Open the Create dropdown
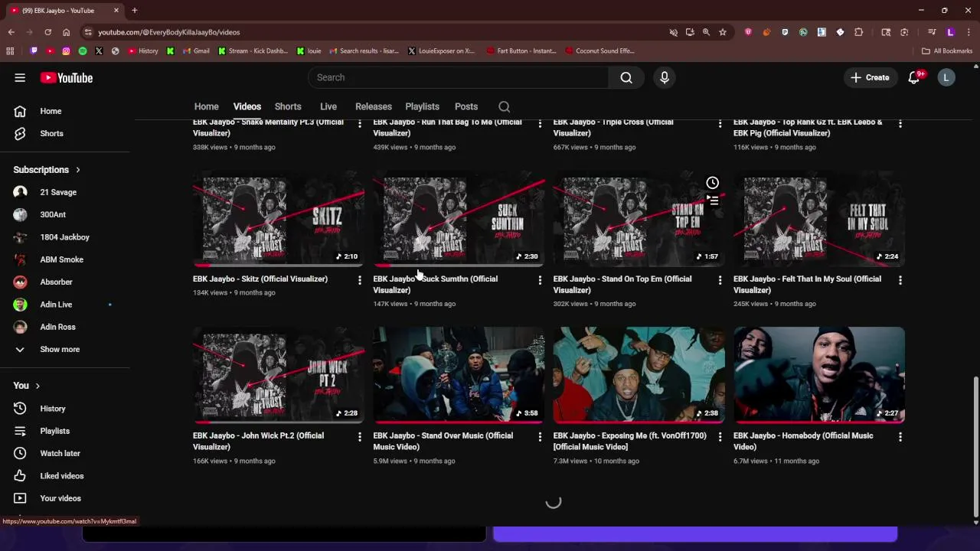980x551 pixels. pyautogui.click(x=871, y=77)
